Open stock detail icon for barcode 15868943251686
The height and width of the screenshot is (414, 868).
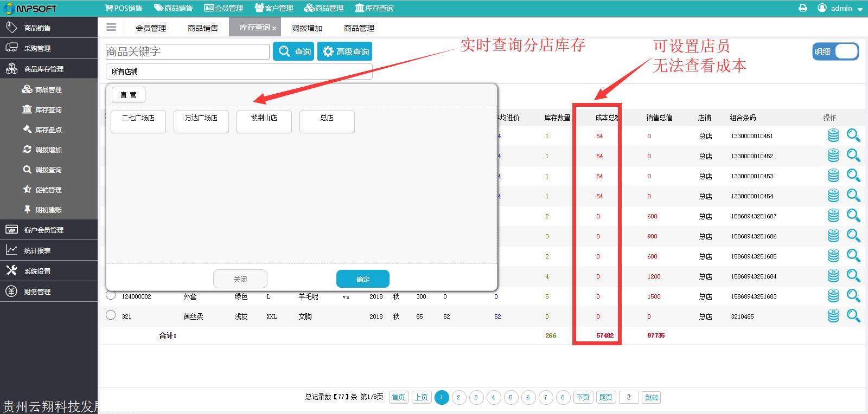click(833, 236)
